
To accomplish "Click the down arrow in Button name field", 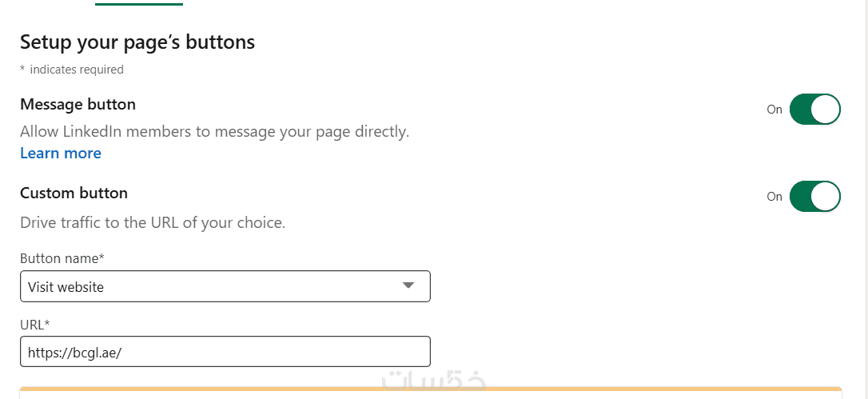I will pos(408,285).
